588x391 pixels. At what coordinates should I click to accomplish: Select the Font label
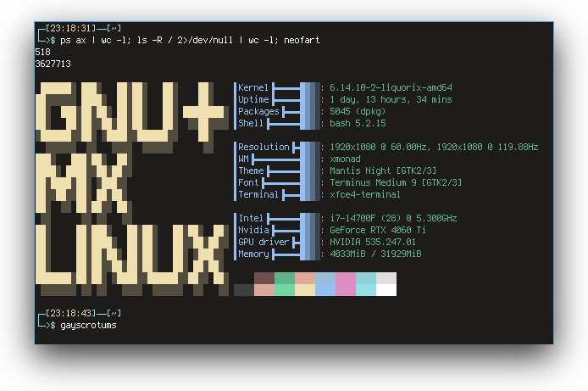pyautogui.click(x=248, y=182)
